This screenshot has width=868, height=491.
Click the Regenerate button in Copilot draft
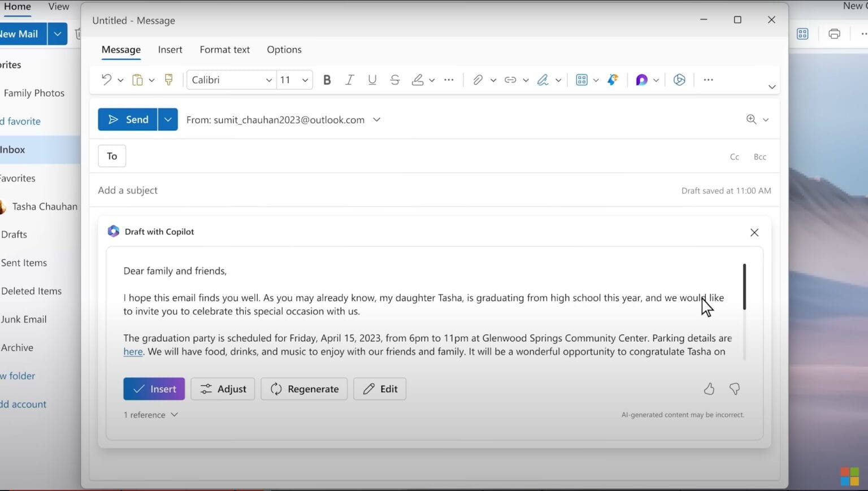pyautogui.click(x=304, y=389)
